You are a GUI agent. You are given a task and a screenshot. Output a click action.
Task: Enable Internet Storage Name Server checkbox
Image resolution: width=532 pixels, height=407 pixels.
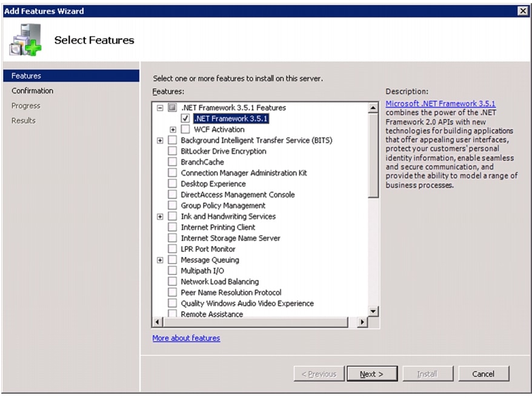[x=172, y=238]
